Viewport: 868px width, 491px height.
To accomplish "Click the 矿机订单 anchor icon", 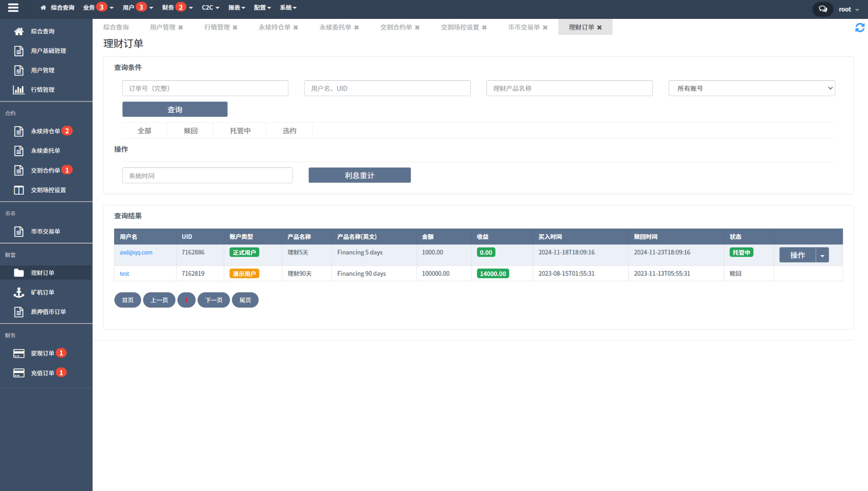I will (19, 292).
